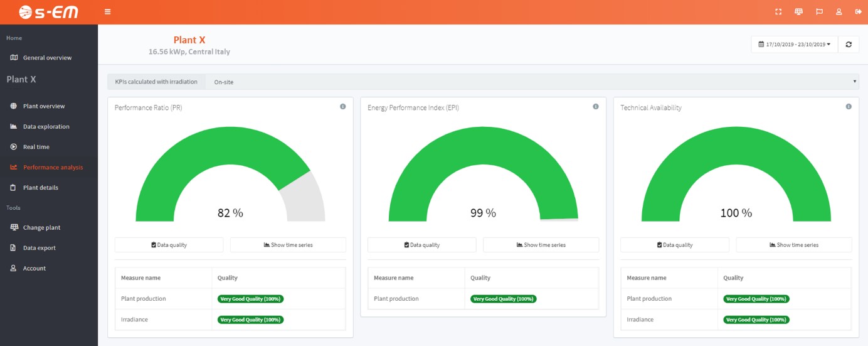The image size is (868, 346).
Task: Open Real time view in sidebar
Action: 36,147
